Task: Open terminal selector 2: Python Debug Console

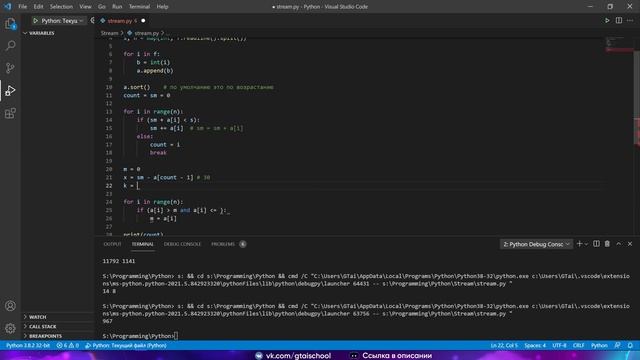Action: coord(536,244)
